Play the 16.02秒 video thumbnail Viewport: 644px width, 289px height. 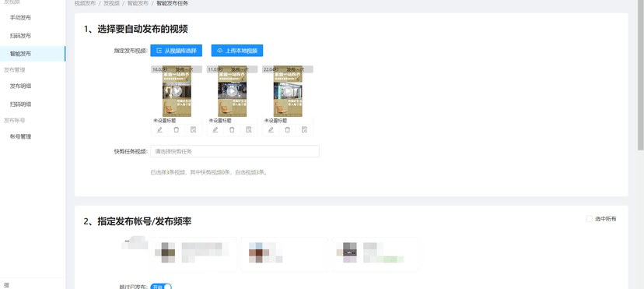click(177, 91)
